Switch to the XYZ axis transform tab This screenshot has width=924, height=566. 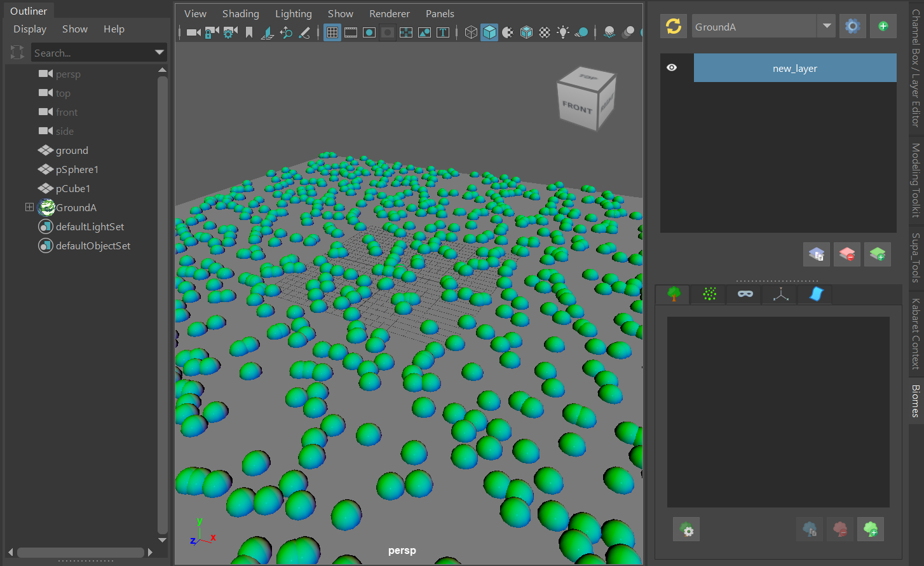tap(781, 294)
